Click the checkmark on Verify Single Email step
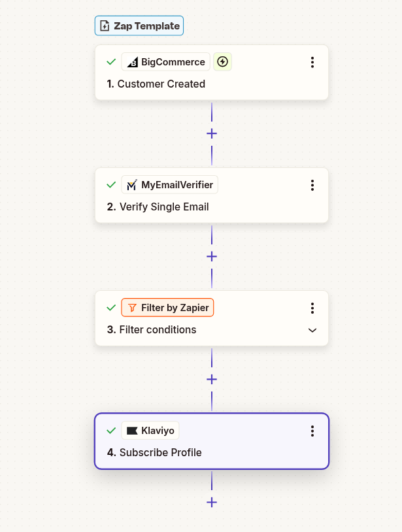Image resolution: width=402 pixels, height=532 pixels. click(x=111, y=185)
